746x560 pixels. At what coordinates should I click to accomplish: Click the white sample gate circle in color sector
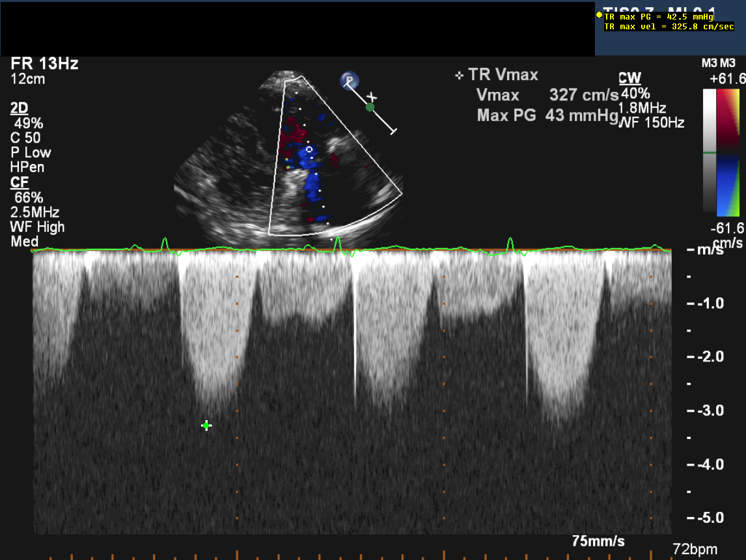tap(310, 149)
